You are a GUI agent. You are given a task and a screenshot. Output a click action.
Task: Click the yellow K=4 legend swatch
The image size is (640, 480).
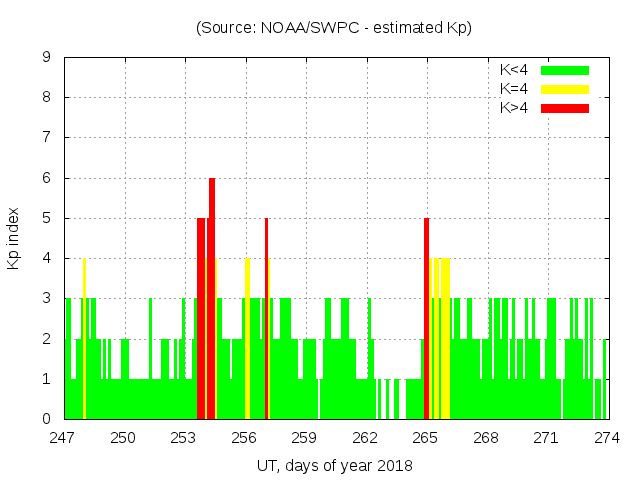[565, 89]
